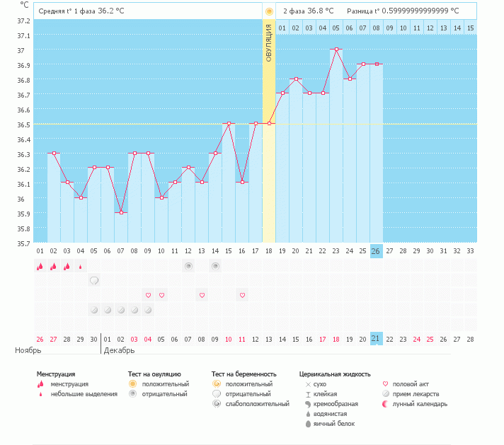This screenshot has width=504, height=445.
Task: Click the heart icon on cycle day 16
Action: click(242, 295)
